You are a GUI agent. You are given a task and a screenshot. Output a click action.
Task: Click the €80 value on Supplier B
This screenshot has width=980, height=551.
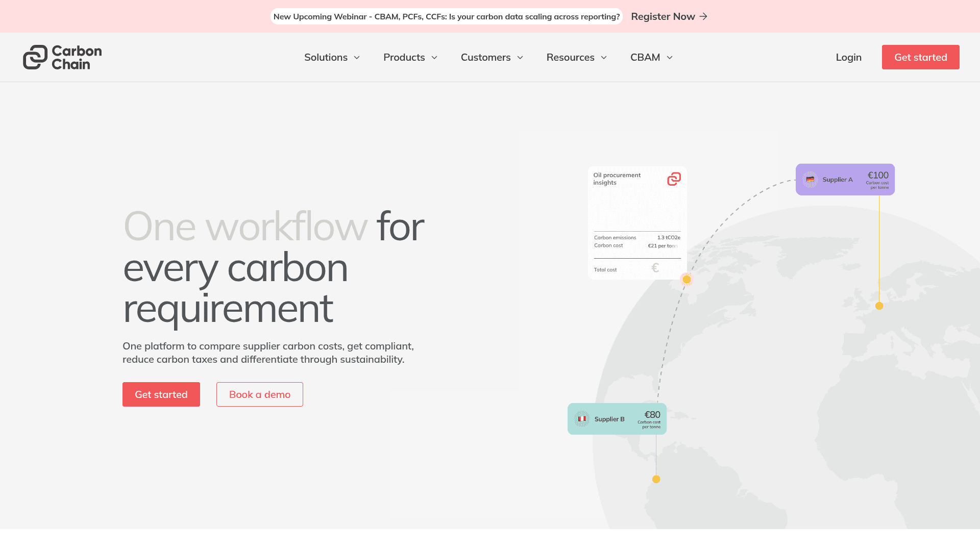[652, 415]
